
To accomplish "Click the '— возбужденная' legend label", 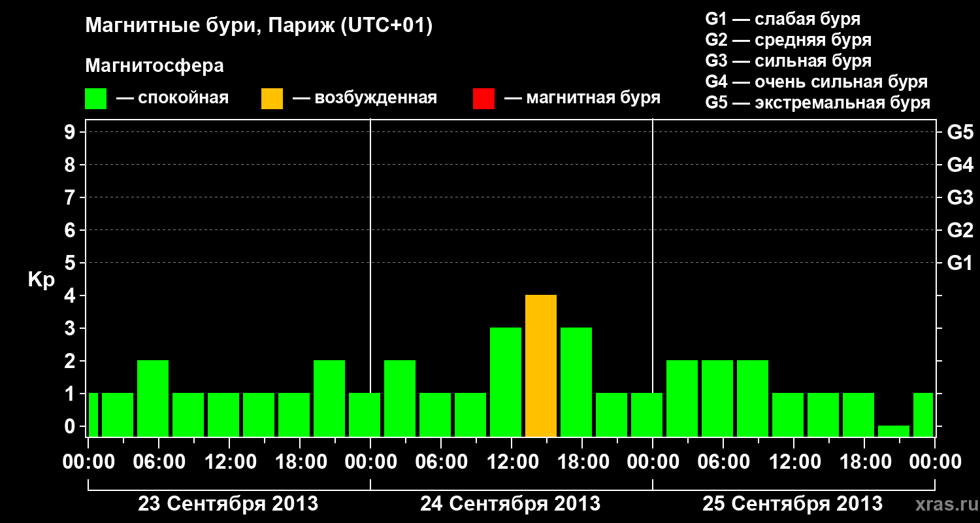I will click(x=365, y=99).
